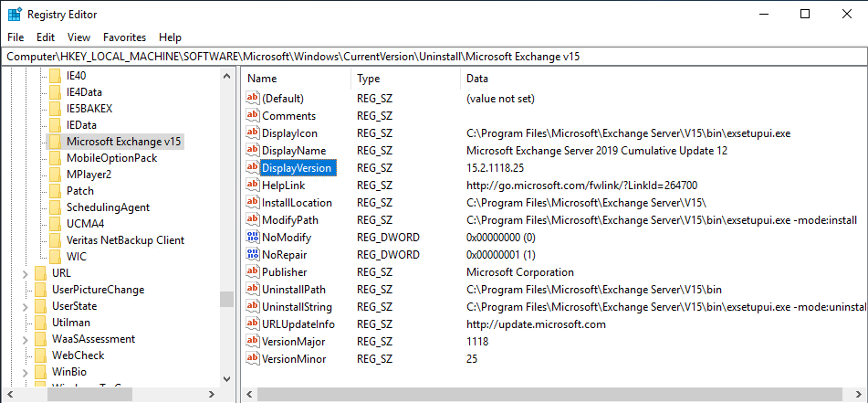Click the folder icon of UCMA4 key
The height and width of the screenshot is (403, 868).
tap(54, 224)
